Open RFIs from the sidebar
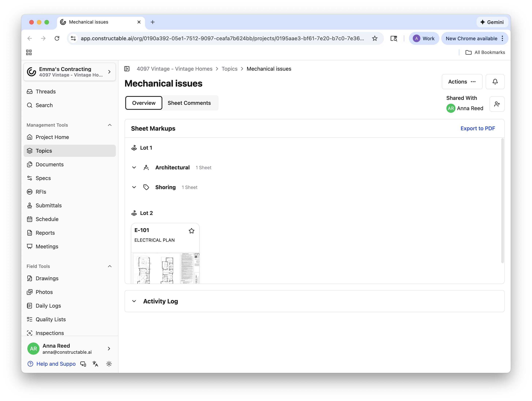This screenshot has width=532, height=401. click(69, 192)
